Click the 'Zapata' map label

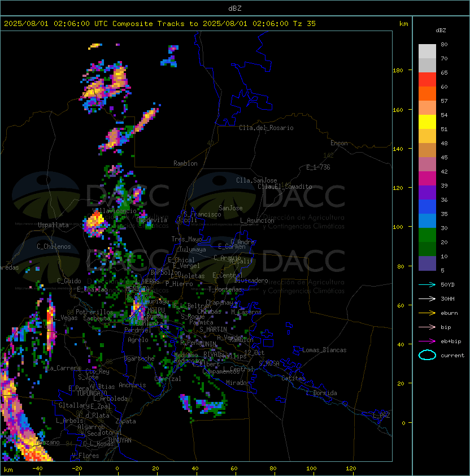125,421
